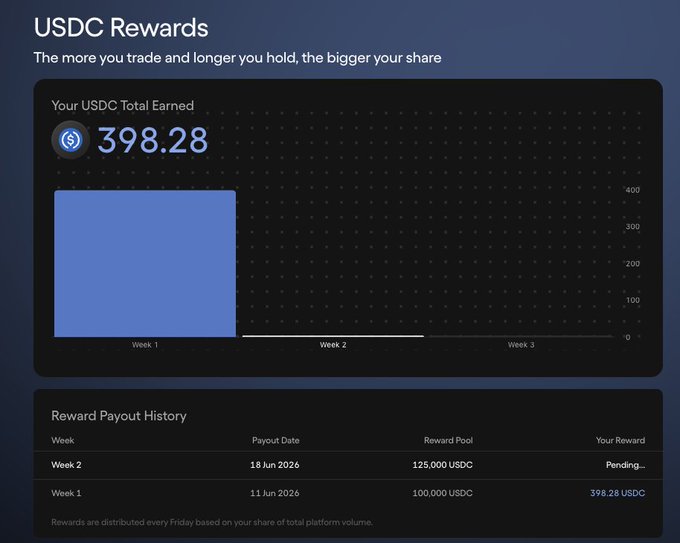Select the Week 2 row label
Image resolution: width=680 pixels, height=543 pixels.
click(x=66, y=465)
